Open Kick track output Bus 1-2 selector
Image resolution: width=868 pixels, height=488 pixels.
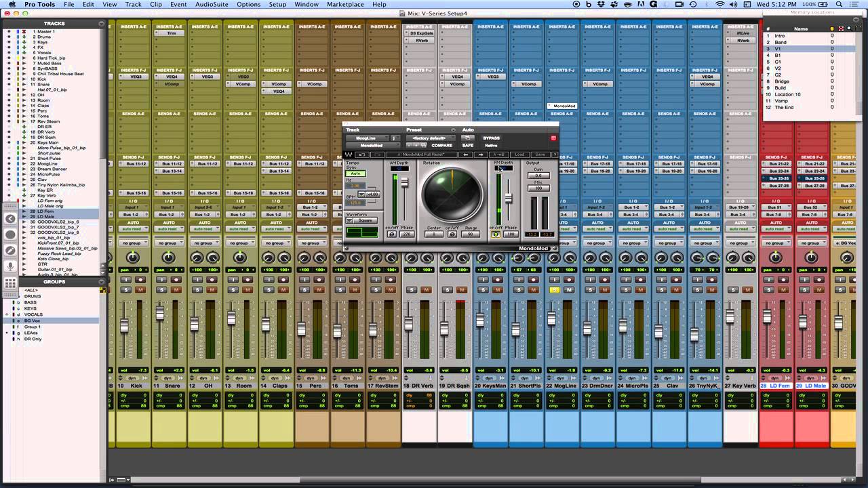(133, 215)
